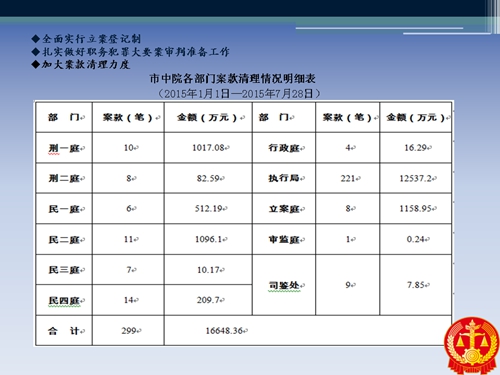Click the court emblem logo
Screen dimensions: 500x375
472,346
